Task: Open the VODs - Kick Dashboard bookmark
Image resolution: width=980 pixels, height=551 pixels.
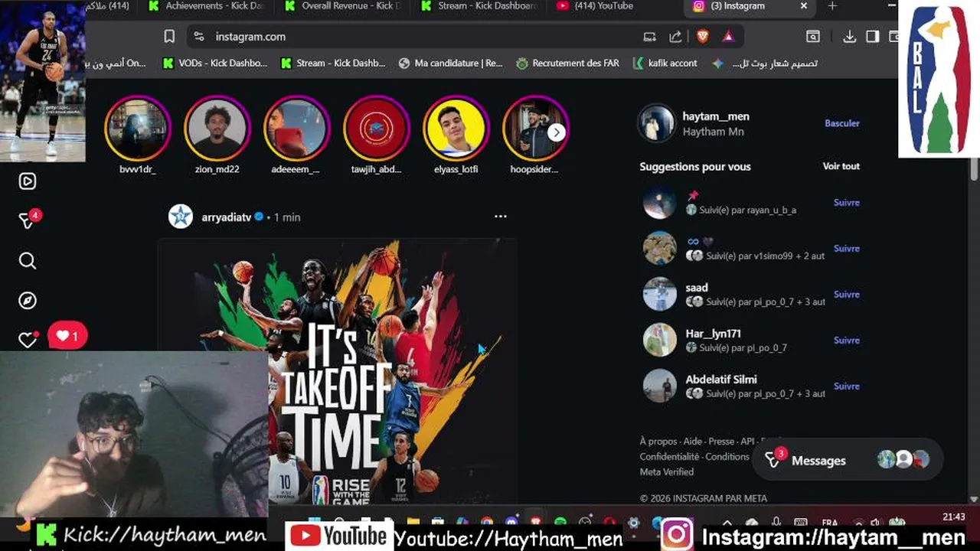Action: pyautogui.click(x=215, y=64)
